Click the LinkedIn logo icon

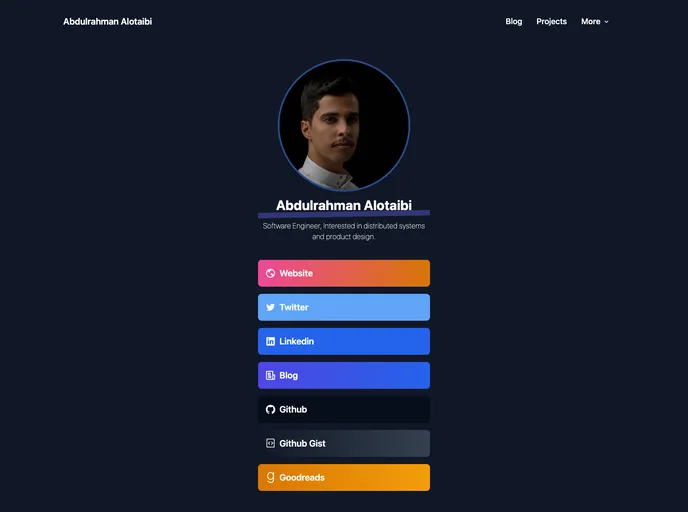coord(270,341)
